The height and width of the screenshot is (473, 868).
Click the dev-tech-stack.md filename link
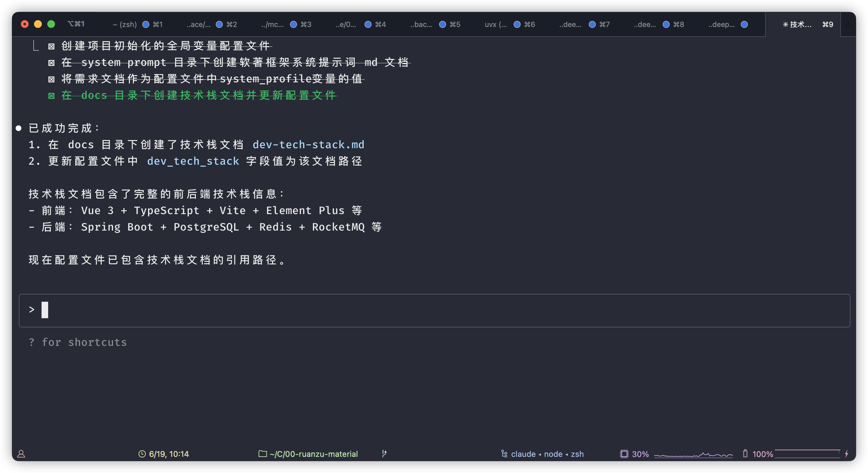308,144
